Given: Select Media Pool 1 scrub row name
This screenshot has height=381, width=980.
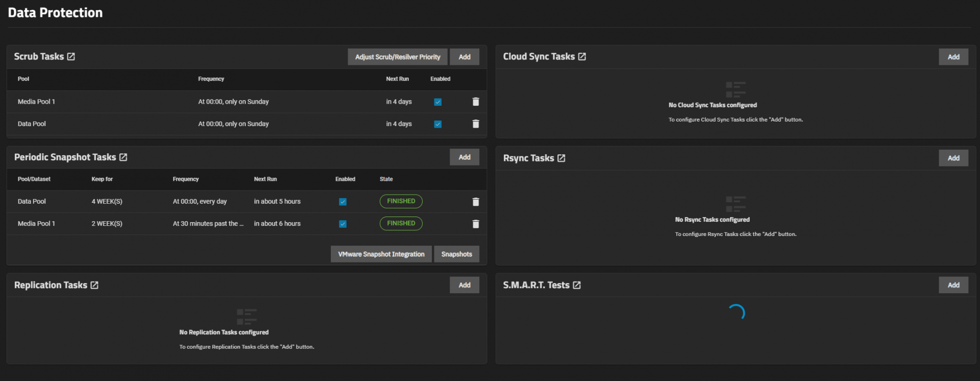Looking at the screenshot, I should 36,102.
